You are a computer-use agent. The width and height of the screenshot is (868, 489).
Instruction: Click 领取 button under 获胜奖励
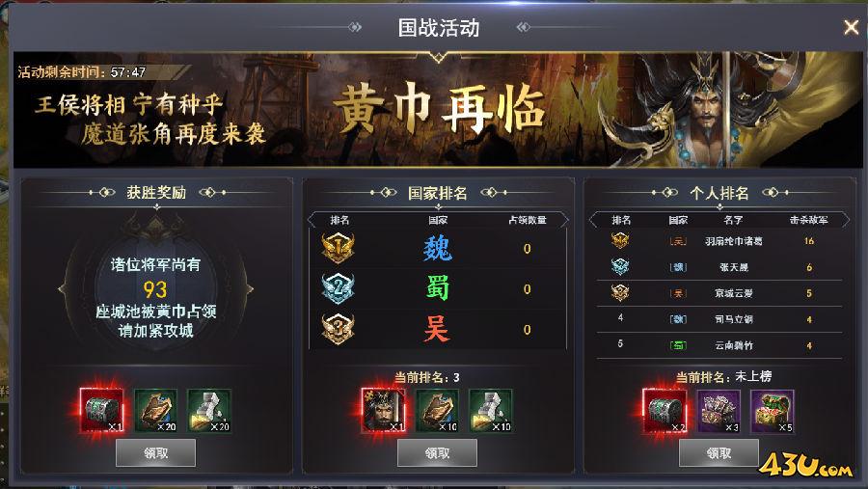pos(155,453)
